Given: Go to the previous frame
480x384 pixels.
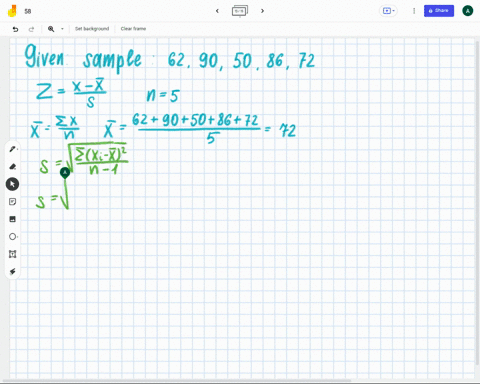Looking at the screenshot, I should coord(217,11).
